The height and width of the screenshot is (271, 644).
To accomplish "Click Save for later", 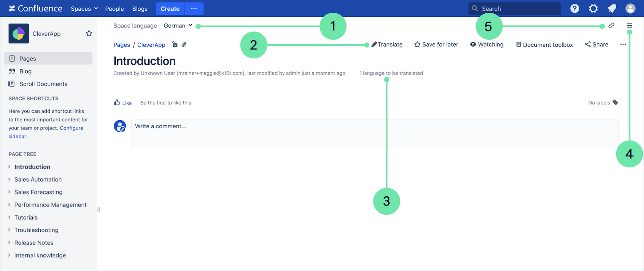I will tap(436, 45).
